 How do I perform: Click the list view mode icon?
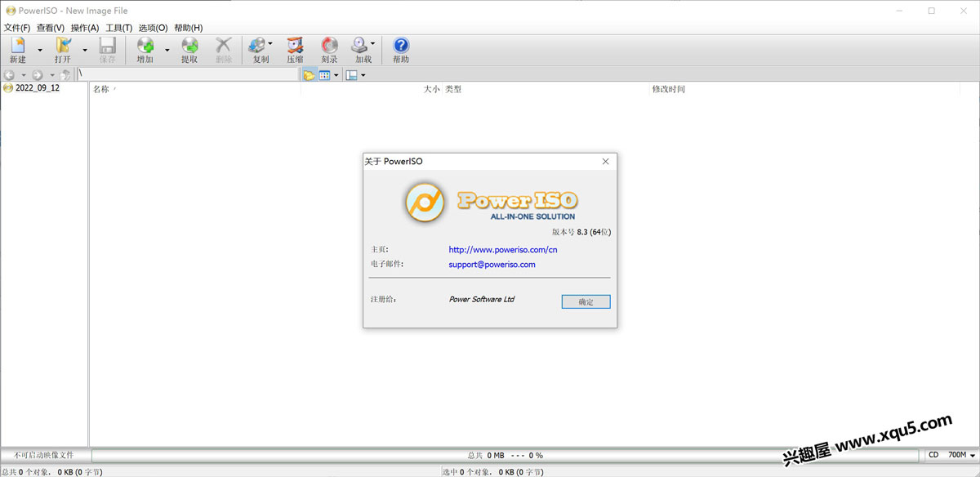(x=324, y=74)
